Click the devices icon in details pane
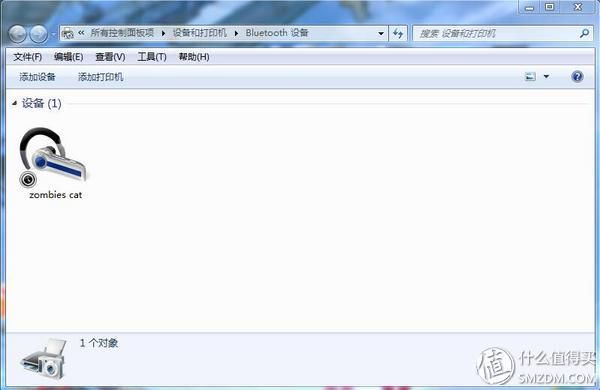 [x=43, y=359]
